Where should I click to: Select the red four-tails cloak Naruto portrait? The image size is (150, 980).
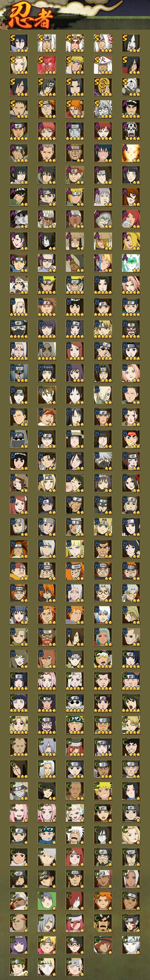coord(47,65)
